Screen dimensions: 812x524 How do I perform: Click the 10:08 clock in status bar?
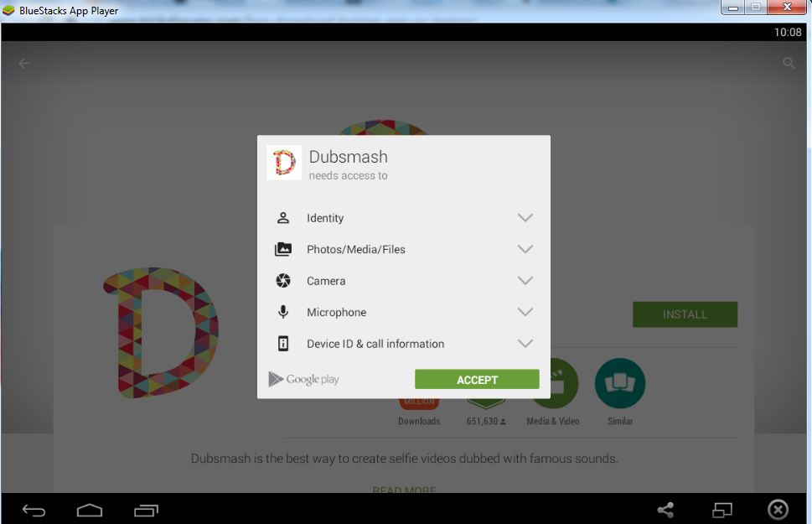pos(788,32)
